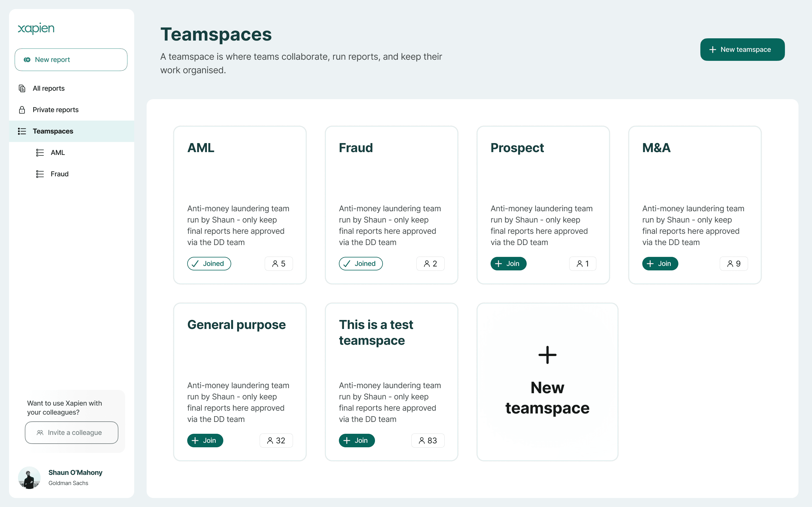Join the Prospect teamspace
The height and width of the screenshot is (507, 812).
pyautogui.click(x=508, y=264)
